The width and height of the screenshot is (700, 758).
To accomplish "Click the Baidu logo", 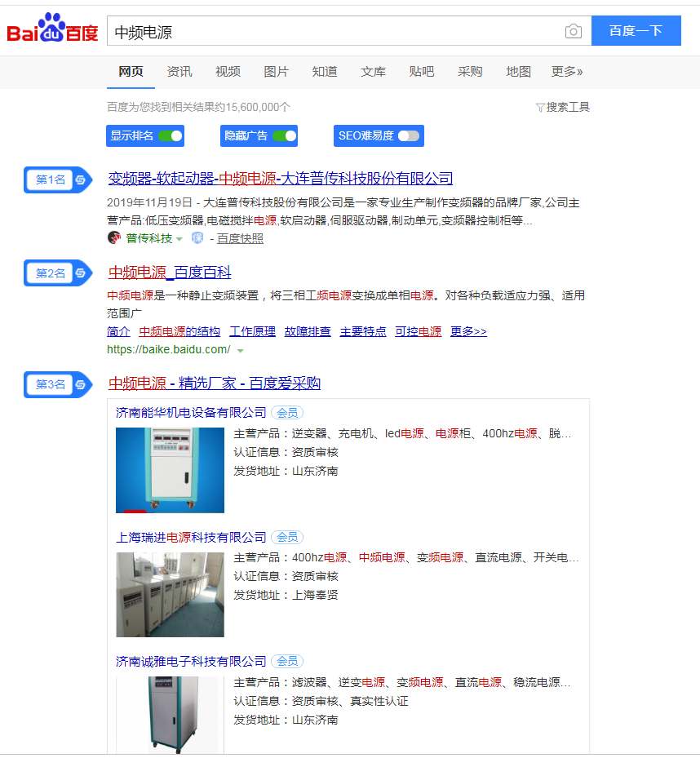I will click(52, 28).
